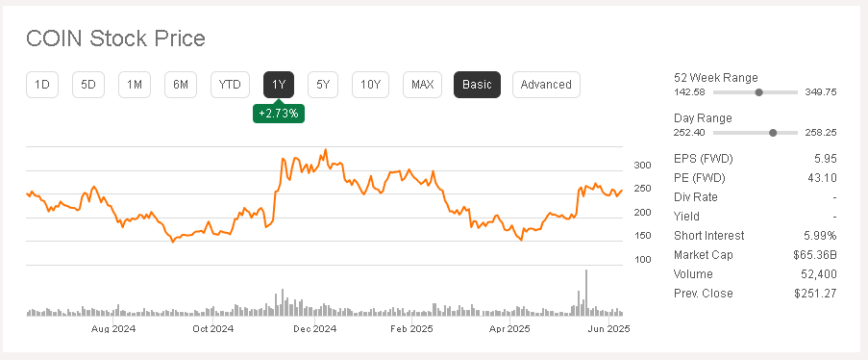Click the 52 Week Range label

[x=716, y=78]
